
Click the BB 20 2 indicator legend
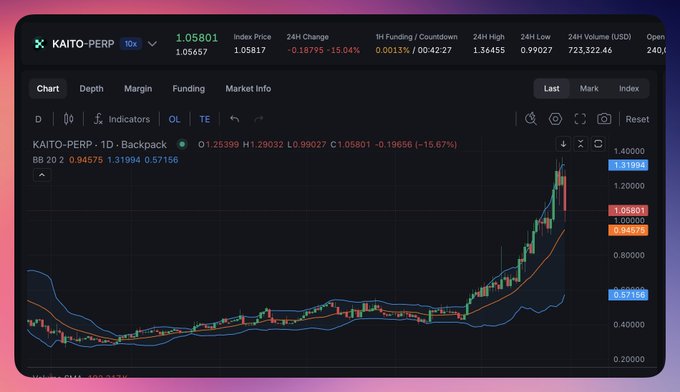click(x=48, y=160)
